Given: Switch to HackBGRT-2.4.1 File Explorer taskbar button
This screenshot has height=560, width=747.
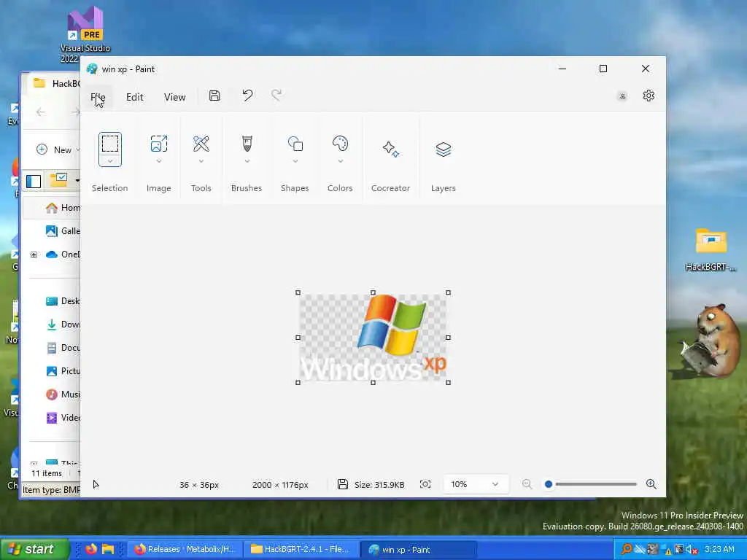Looking at the screenshot, I should tap(301, 549).
